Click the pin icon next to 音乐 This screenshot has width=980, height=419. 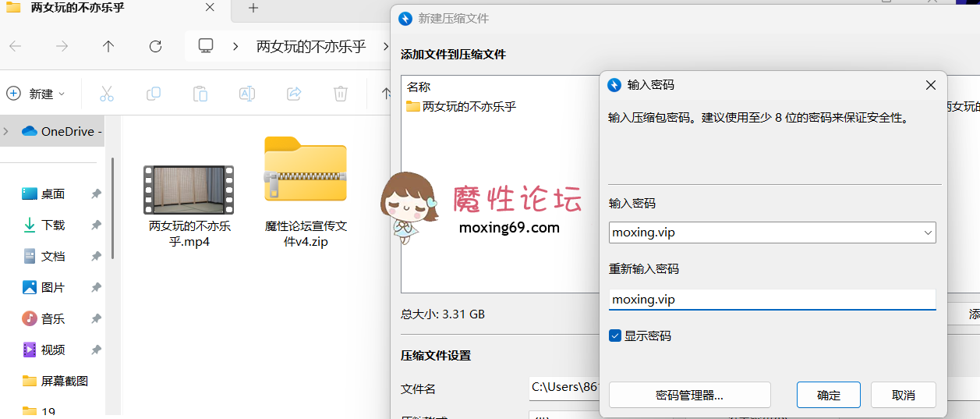96,318
